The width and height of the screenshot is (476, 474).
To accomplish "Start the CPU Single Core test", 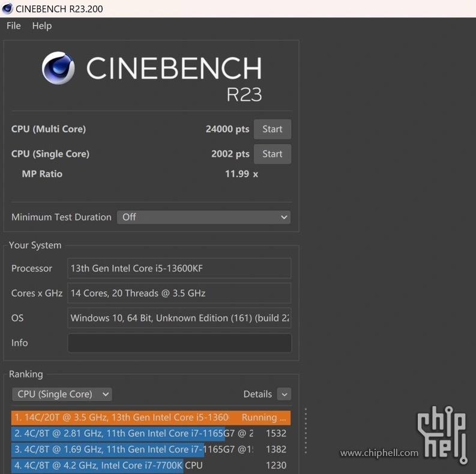I will point(273,154).
